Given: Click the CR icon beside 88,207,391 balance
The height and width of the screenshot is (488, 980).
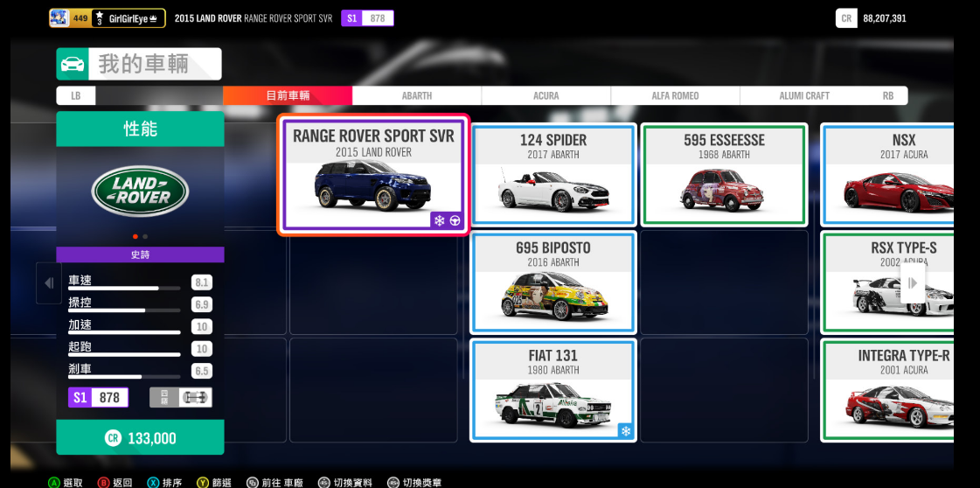Looking at the screenshot, I should point(846,18).
